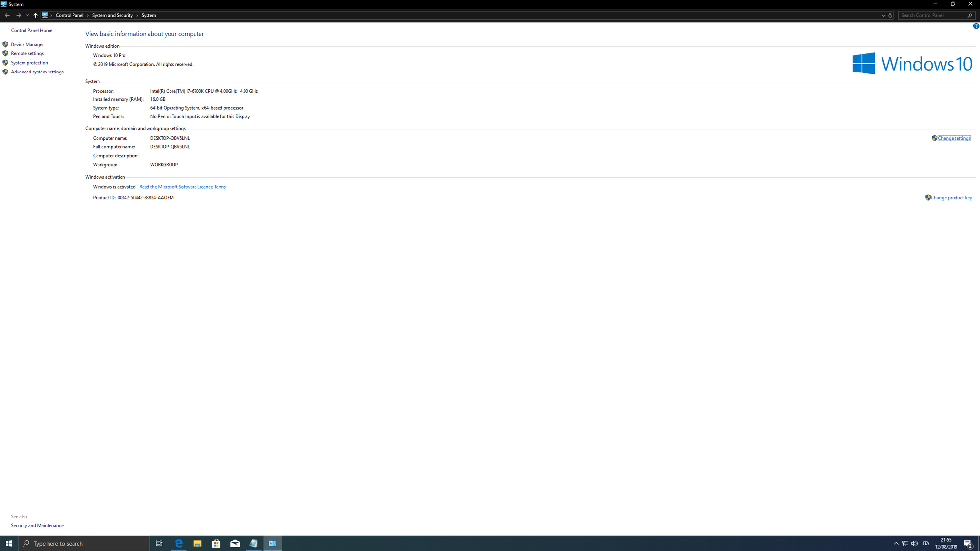Expand chevron after Control Panel breadcrumb
Viewport: 980px width, 551px height.
click(x=88, y=15)
